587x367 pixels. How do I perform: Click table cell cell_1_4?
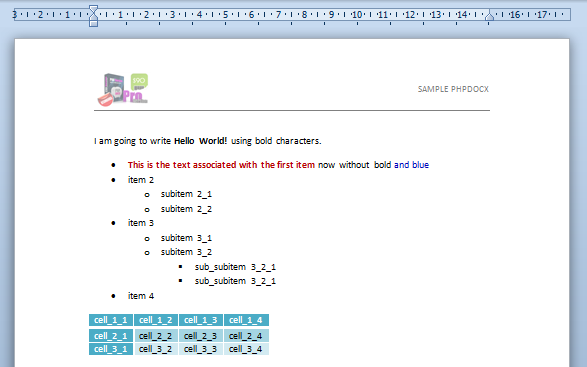click(x=246, y=320)
